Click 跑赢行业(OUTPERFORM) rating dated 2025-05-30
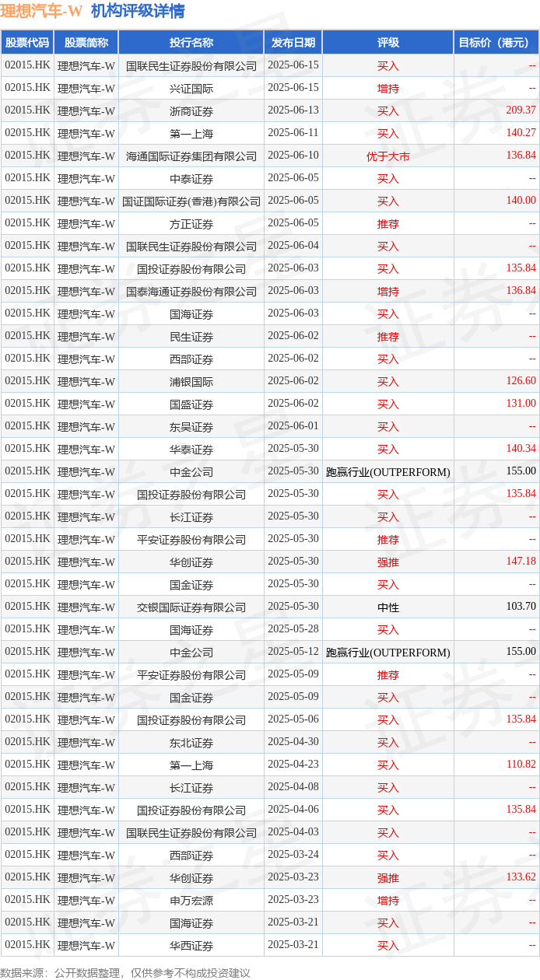 tap(388, 472)
